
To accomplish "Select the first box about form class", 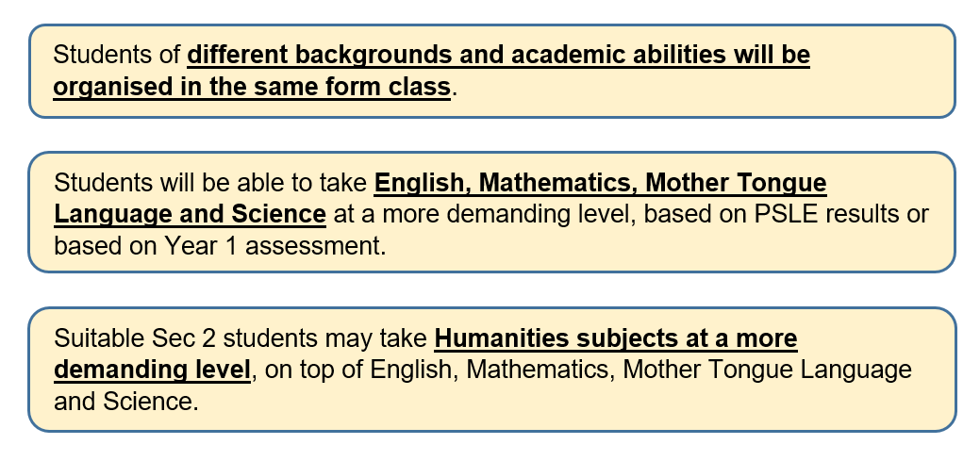I will point(491,72).
